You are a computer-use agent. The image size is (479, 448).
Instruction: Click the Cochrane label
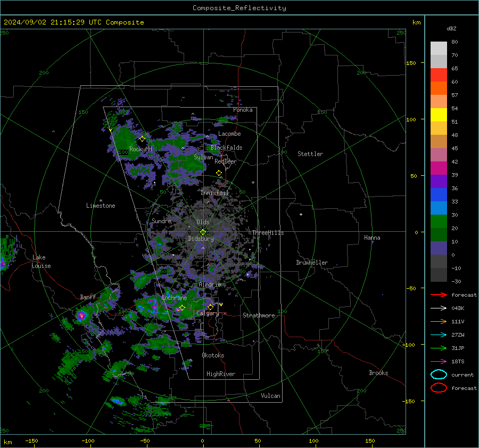[174, 298]
